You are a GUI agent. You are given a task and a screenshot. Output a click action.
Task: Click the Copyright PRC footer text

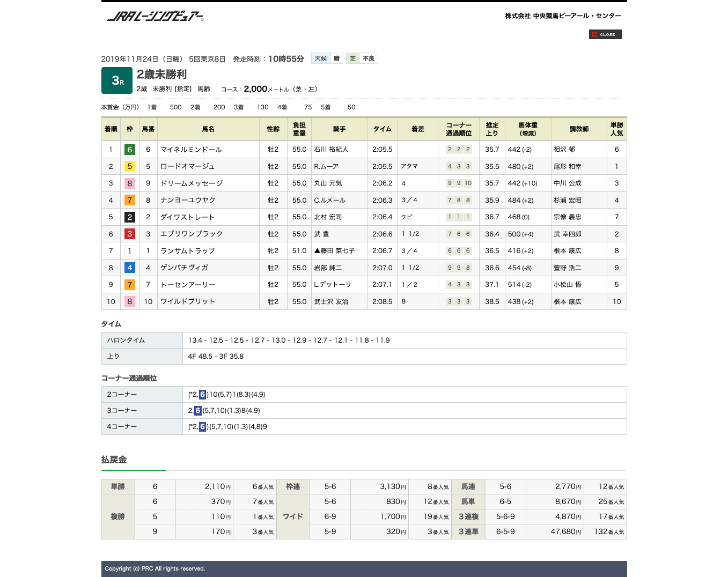click(155, 568)
